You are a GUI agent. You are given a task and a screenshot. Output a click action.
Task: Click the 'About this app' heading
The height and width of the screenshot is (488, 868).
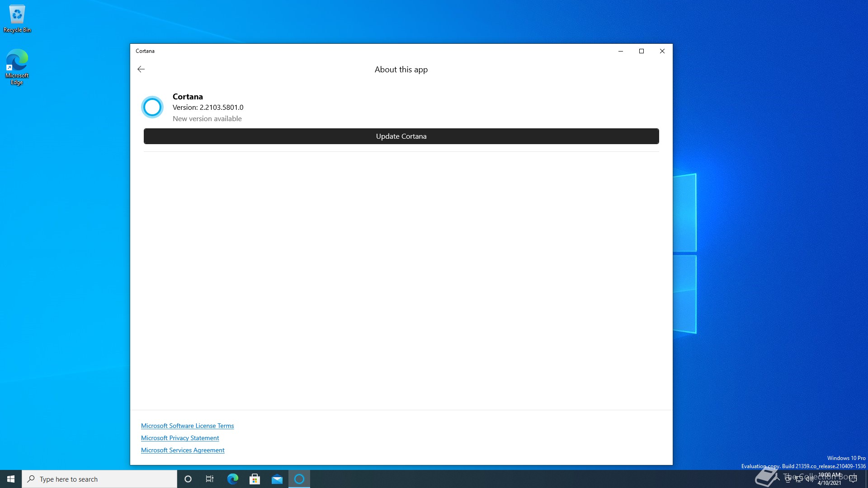[401, 70]
